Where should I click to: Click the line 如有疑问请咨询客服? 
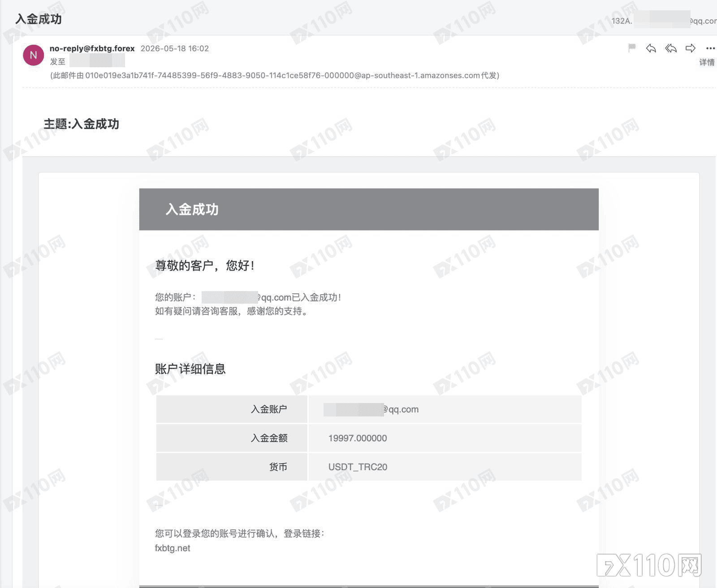pos(231,311)
